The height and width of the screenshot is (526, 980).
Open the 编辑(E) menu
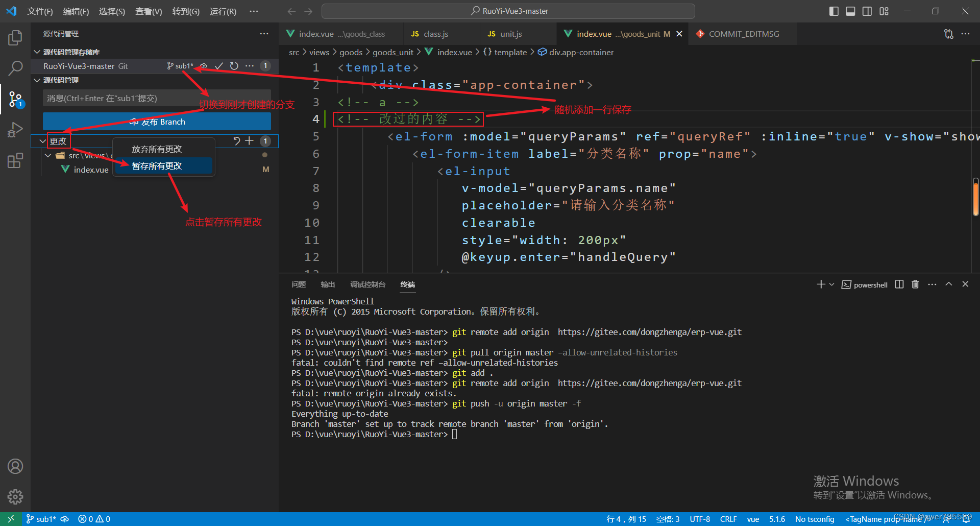click(x=76, y=11)
